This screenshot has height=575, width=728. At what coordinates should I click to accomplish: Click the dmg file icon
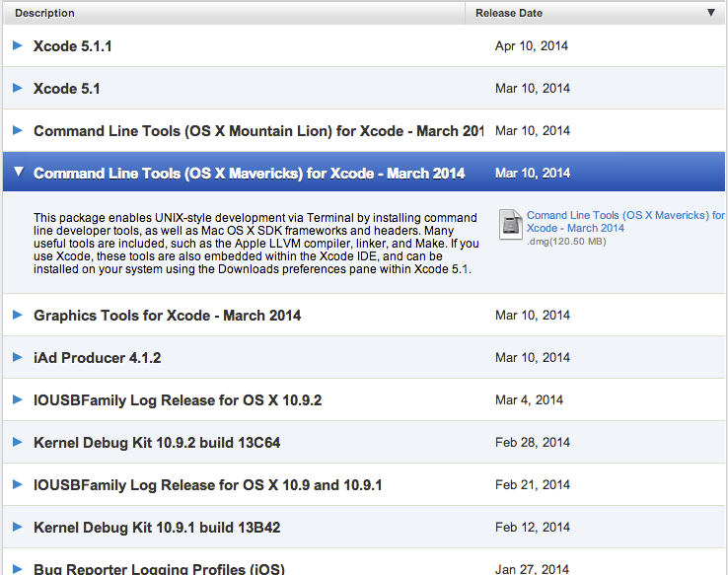(x=511, y=225)
